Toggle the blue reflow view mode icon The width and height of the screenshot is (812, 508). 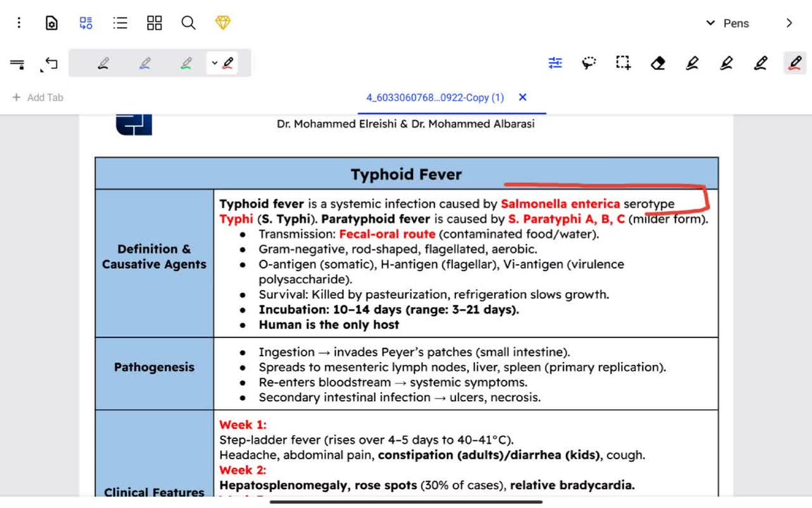click(x=86, y=23)
